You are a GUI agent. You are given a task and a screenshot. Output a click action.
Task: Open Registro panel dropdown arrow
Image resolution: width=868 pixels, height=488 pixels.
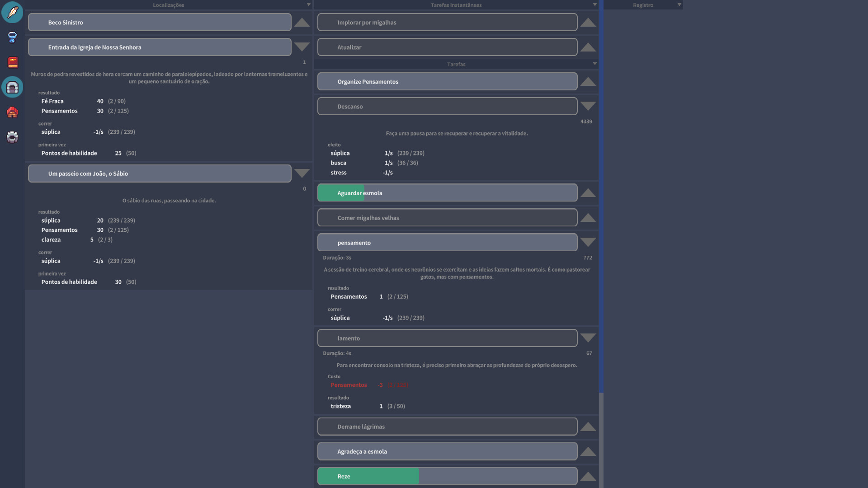pyautogui.click(x=679, y=5)
